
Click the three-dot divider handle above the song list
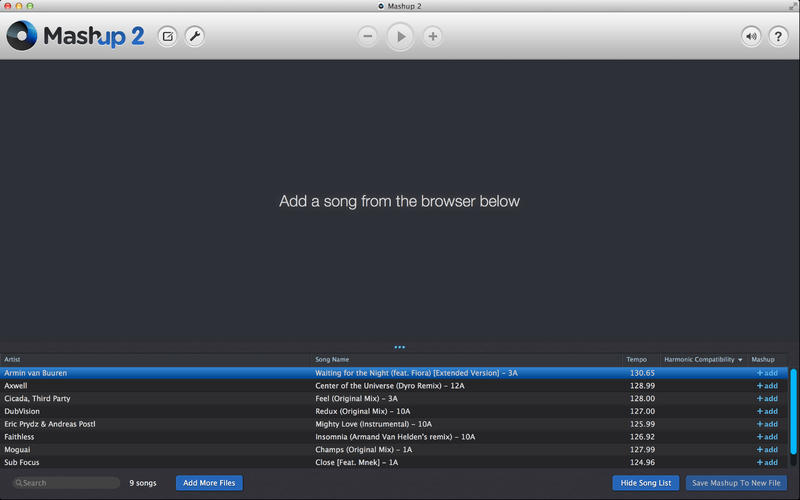point(399,347)
